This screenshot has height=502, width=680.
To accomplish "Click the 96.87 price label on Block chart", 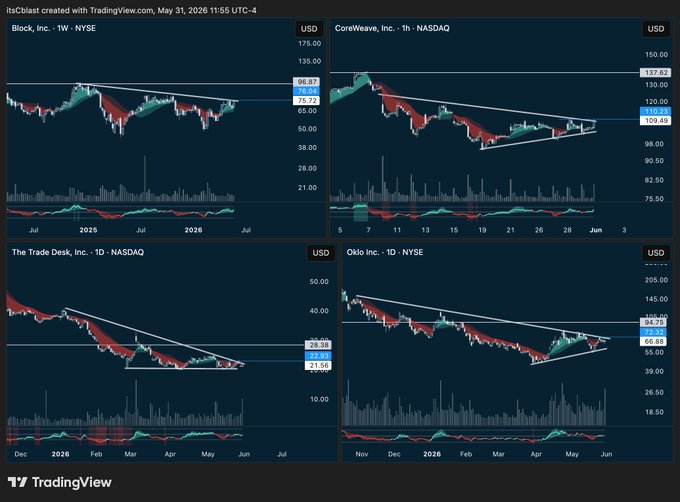I will 307,81.
